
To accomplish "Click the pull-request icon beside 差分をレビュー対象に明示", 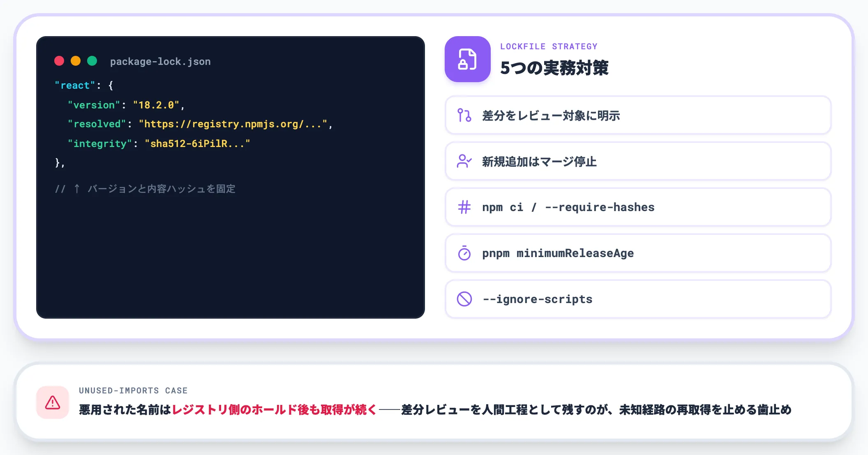I will tap(464, 115).
